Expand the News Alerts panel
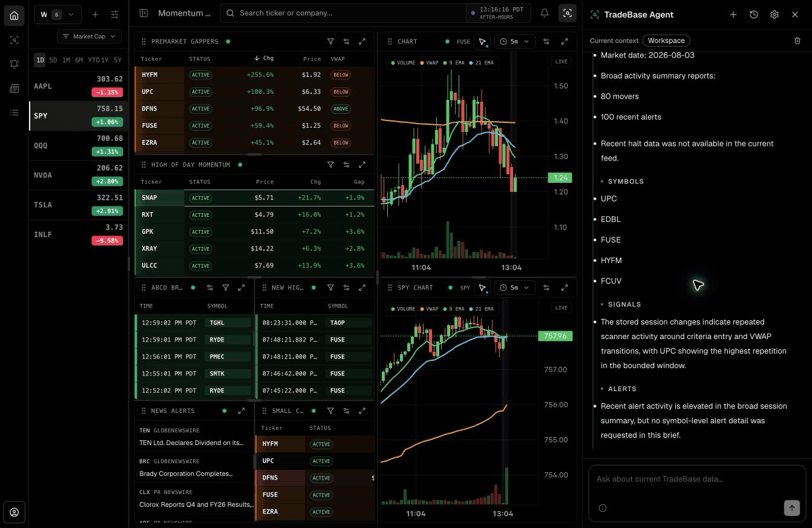 (241, 411)
